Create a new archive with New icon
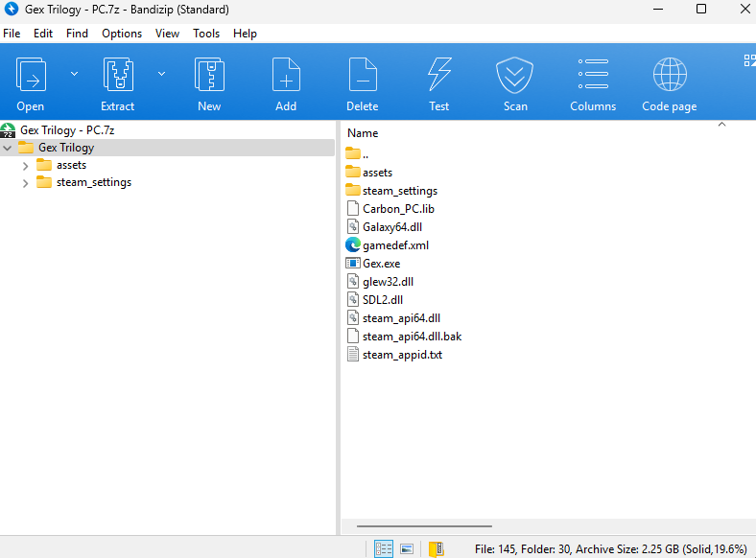 [x=209, y=75]
